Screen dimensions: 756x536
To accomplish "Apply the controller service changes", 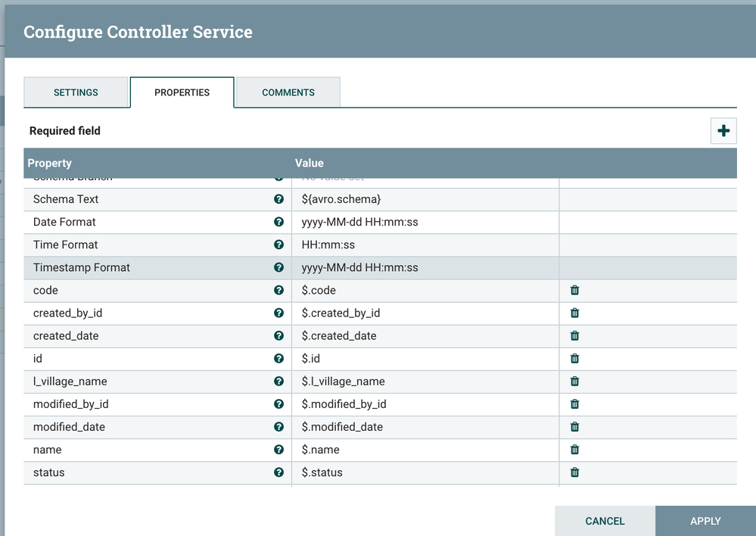I will coord(705,521).
